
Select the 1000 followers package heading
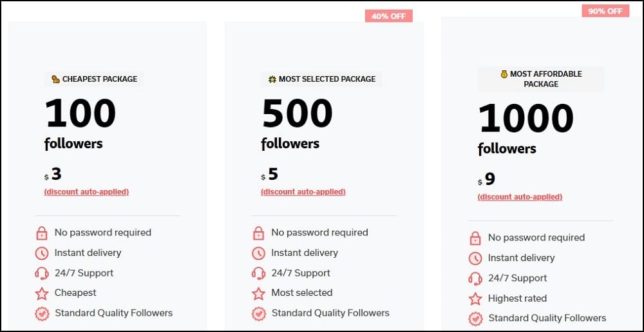(526, 128)
